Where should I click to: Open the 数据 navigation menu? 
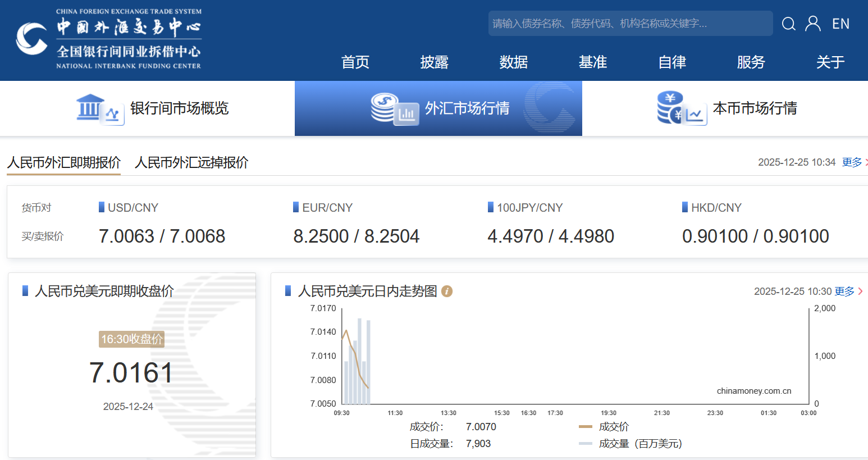point(513,62)
